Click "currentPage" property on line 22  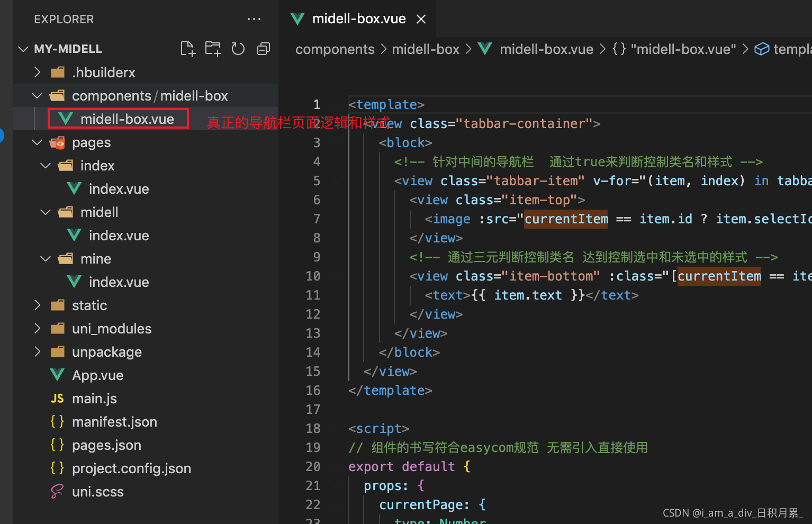421,504
